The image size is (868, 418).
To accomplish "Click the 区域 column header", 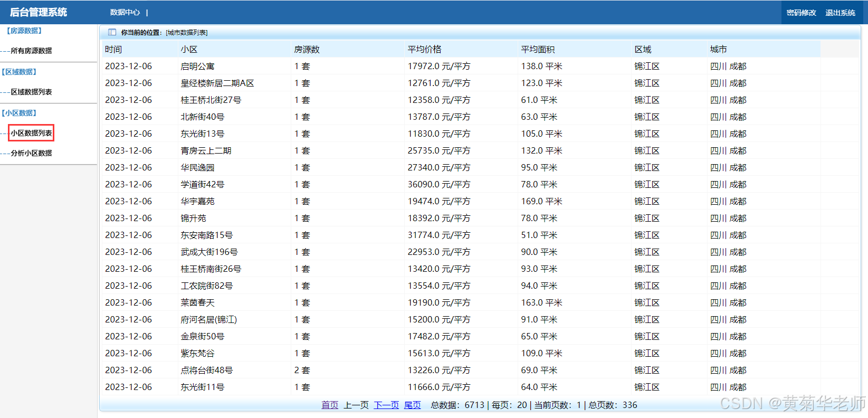I will tap(643, 49).
